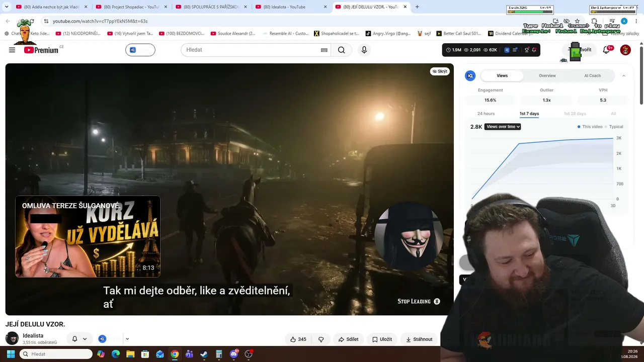Click the vidIQ logo in stats panel

(x=470, y=76)
